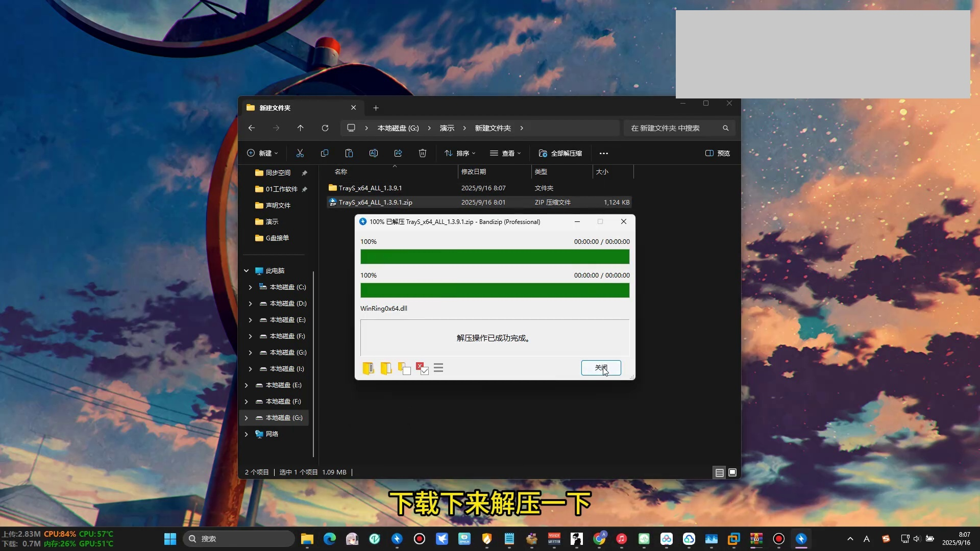
Task: Click 全部解压缩 in Explorer toolbar
Action: click(x=560, y=153)
